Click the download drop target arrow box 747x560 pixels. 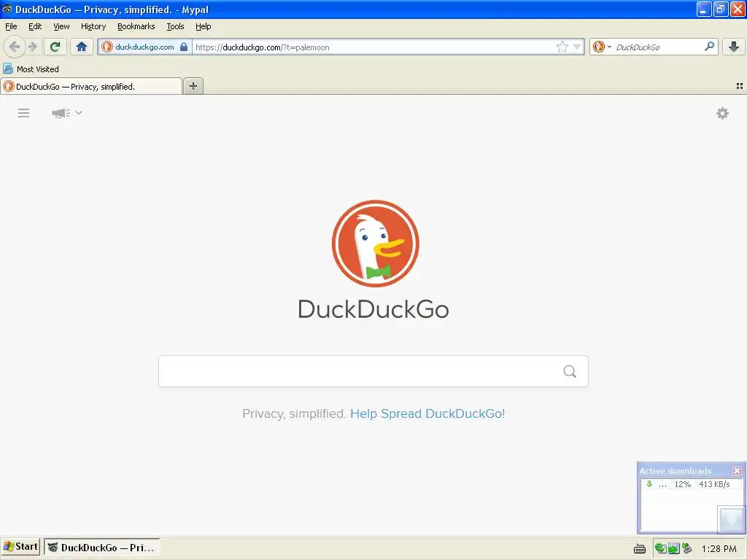731,519
